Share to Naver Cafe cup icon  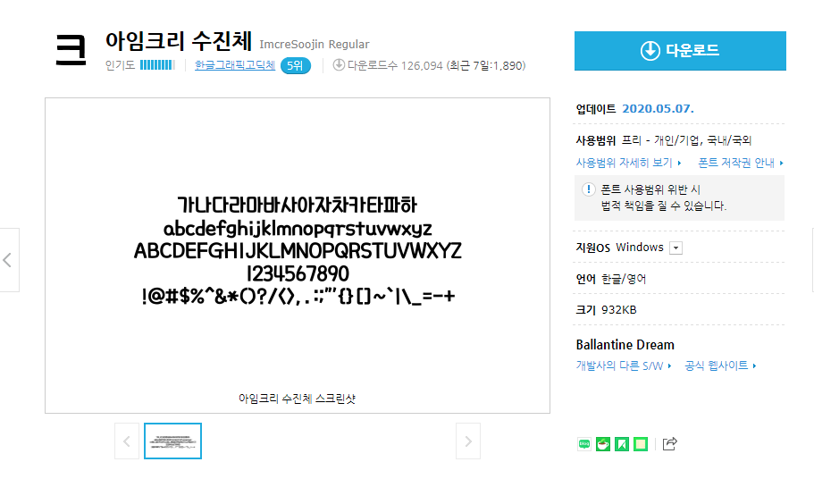tap(603, 444)
